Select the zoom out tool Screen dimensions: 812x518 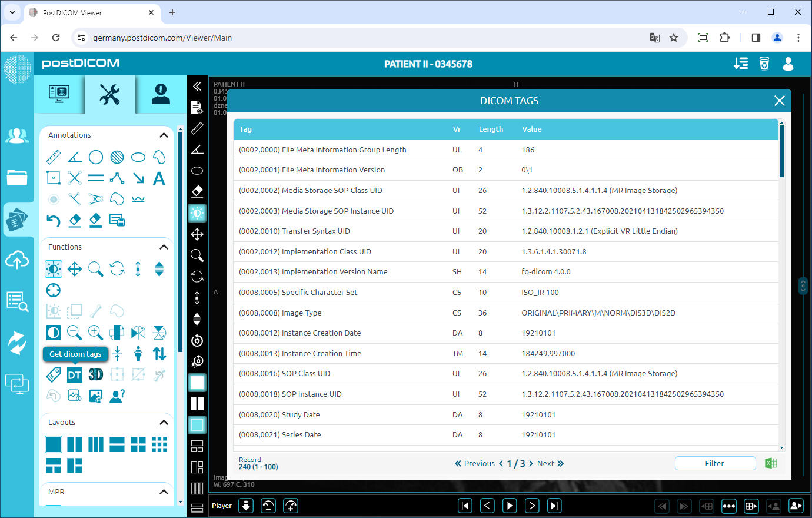74,333
